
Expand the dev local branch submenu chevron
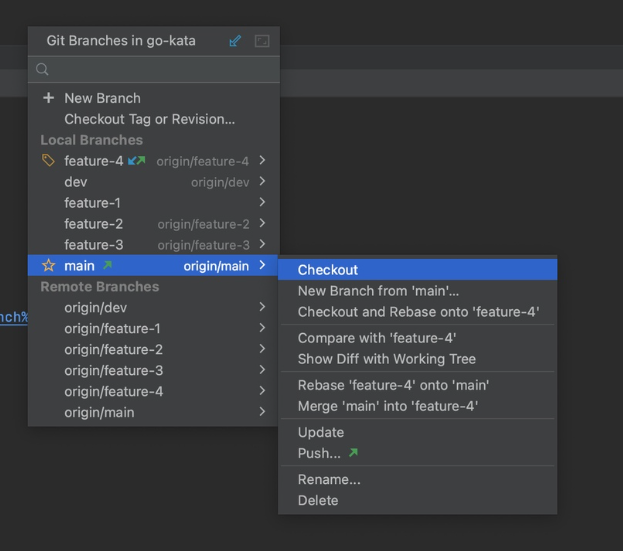[x=262, y=182]
